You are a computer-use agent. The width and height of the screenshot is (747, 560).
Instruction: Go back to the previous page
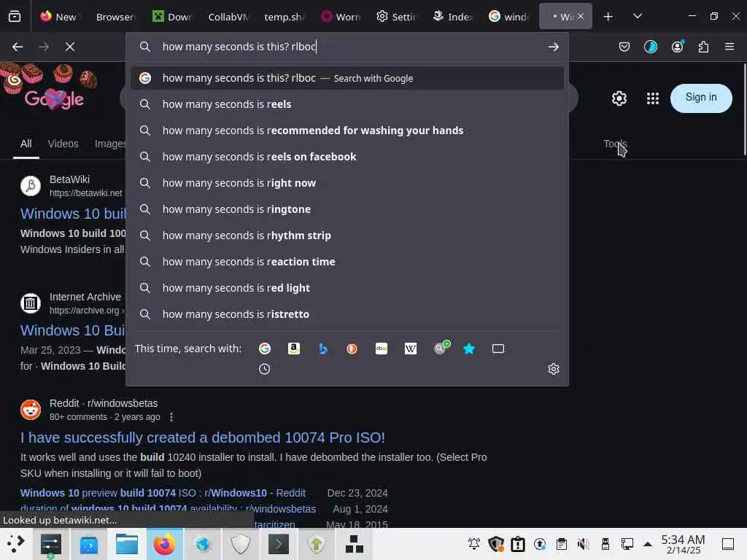[18, 47]
